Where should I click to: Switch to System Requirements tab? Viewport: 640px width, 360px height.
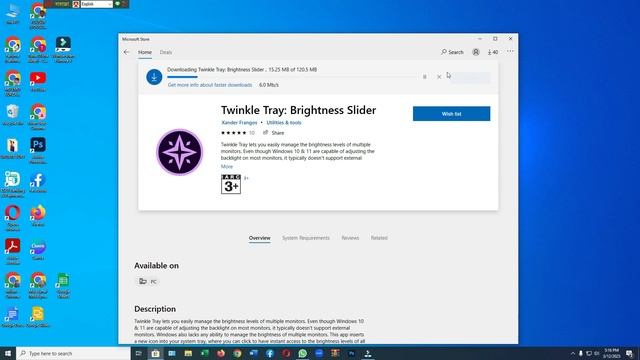(x=306, y=238)
